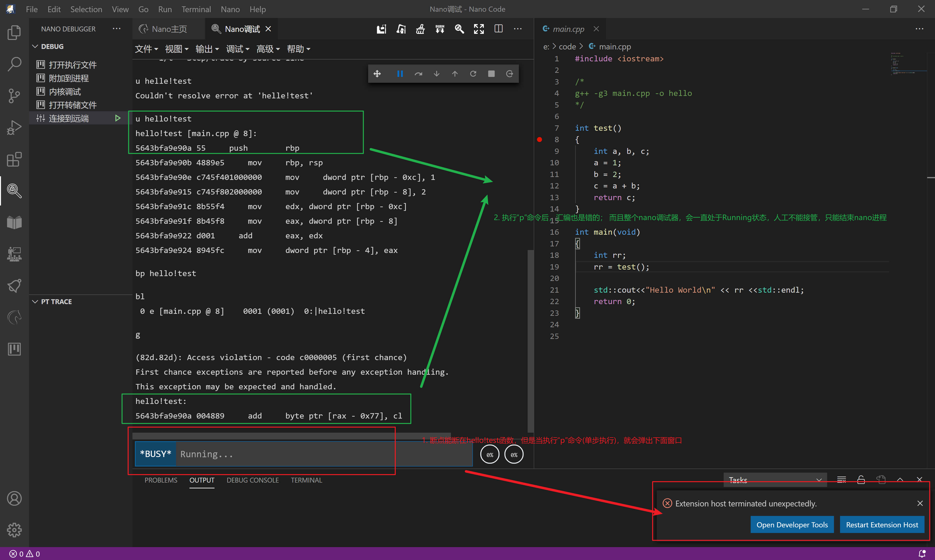Open Source Control view

(14, 96)
